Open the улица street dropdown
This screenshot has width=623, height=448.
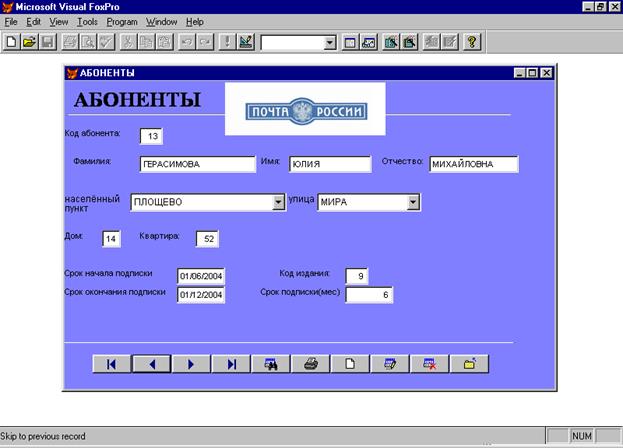412,202
